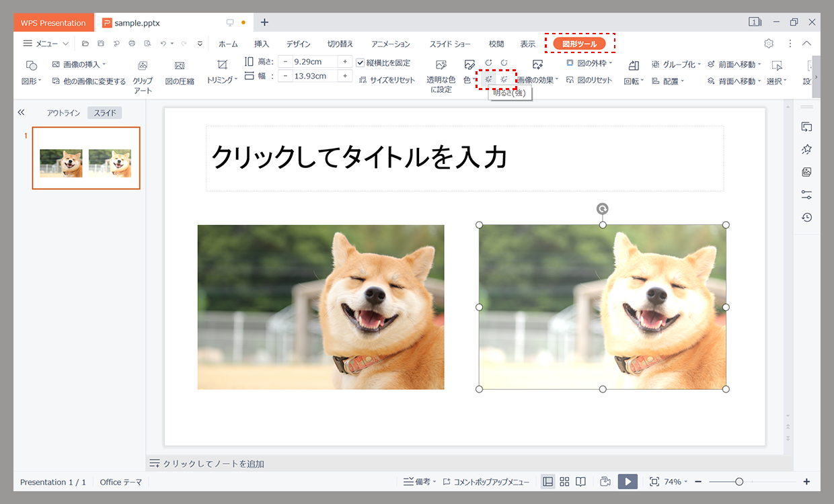834x504 pixels.
Task: Click the zoom slider handle
Action: click(739, 482)
